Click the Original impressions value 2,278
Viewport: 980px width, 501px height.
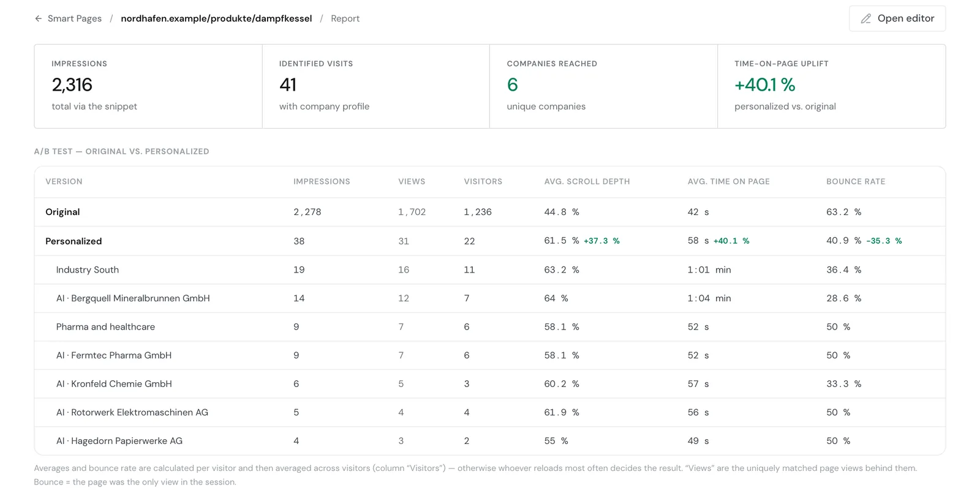pos(307,212)
